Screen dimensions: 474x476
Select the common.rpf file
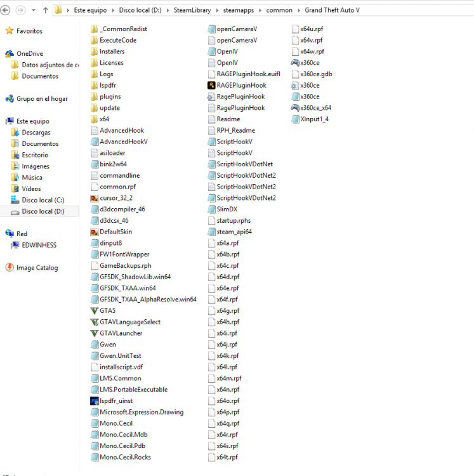pyautogui.click(x=113, y=187)
